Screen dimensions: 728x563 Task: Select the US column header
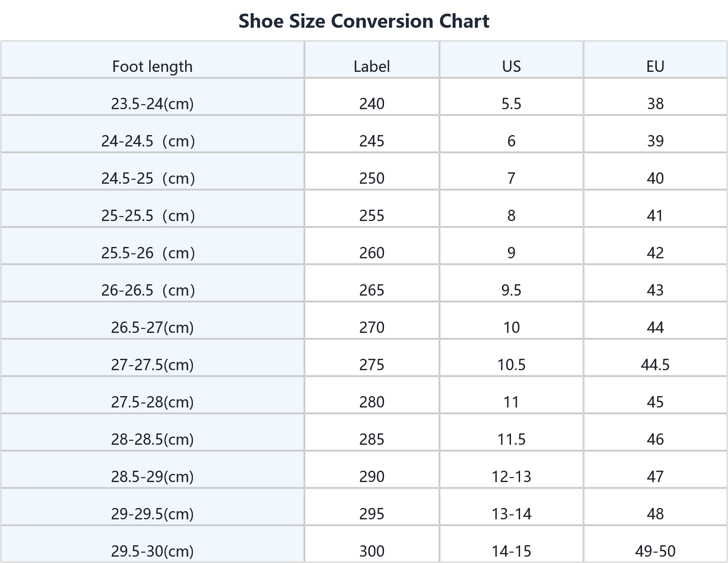[x=511, y=66]
